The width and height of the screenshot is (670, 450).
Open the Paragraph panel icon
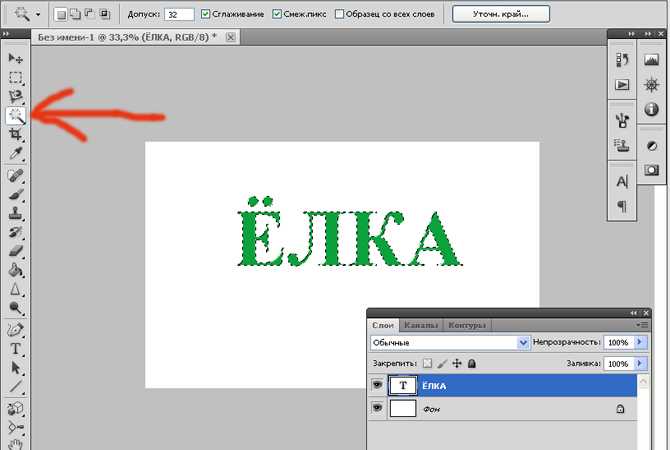(622, 206)
